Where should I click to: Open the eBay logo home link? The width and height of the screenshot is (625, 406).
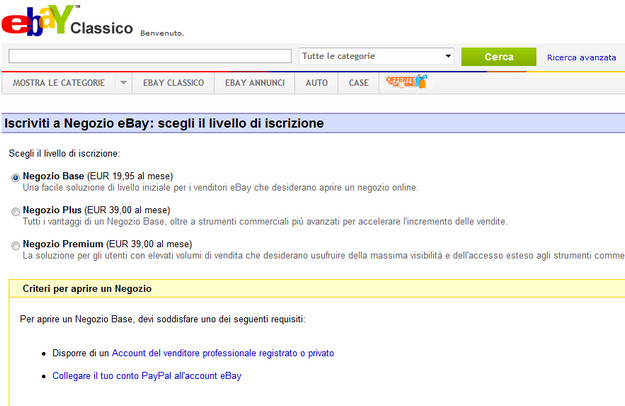38,20
